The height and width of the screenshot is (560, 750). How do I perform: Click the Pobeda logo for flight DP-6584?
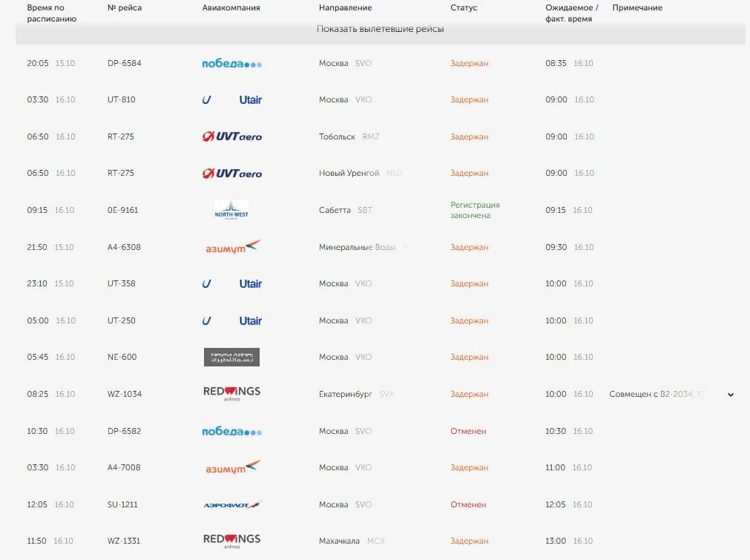pyautogui.click(x=231, y=64)
